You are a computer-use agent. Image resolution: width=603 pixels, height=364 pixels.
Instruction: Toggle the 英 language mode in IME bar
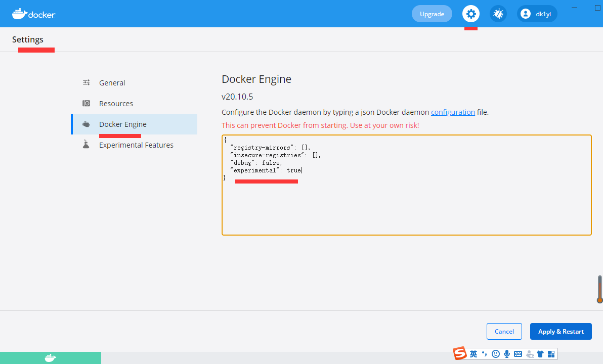(x=473, y=354)
